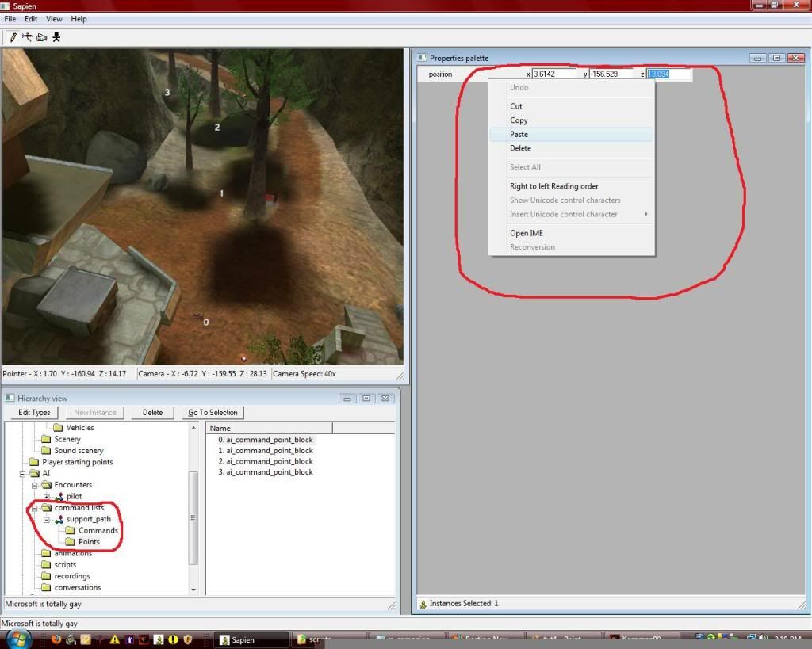Screen dimensions: 812x649
Task: Click the Instances Selected status icon
Action: 423,604
